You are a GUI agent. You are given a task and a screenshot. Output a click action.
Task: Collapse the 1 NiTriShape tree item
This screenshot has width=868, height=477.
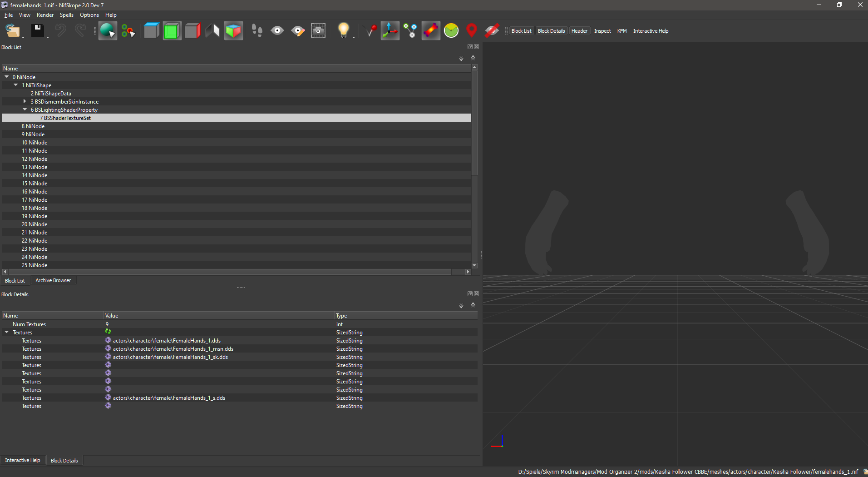16,85
